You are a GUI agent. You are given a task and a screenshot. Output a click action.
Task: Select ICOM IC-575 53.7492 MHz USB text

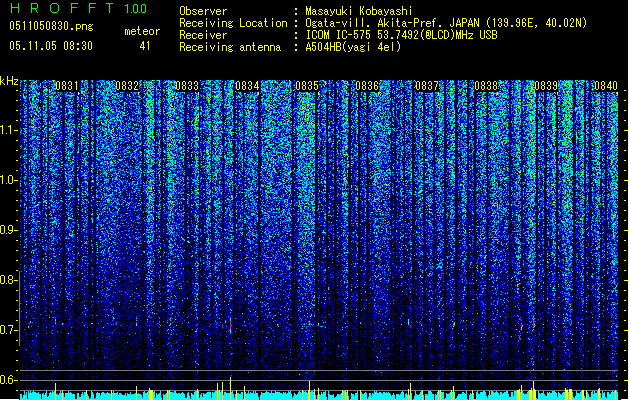point(401,35)
